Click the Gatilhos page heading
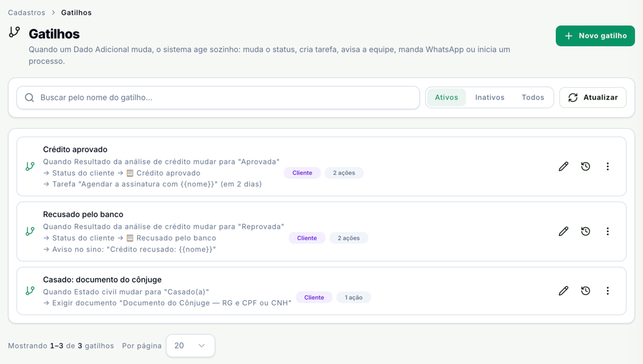 coord(54,34)
